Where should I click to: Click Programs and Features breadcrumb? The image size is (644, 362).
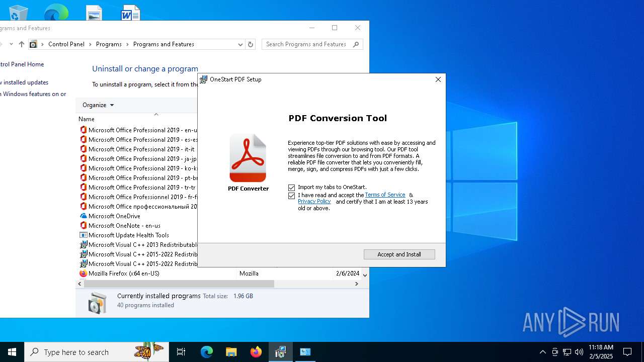[x=164, y=44]
